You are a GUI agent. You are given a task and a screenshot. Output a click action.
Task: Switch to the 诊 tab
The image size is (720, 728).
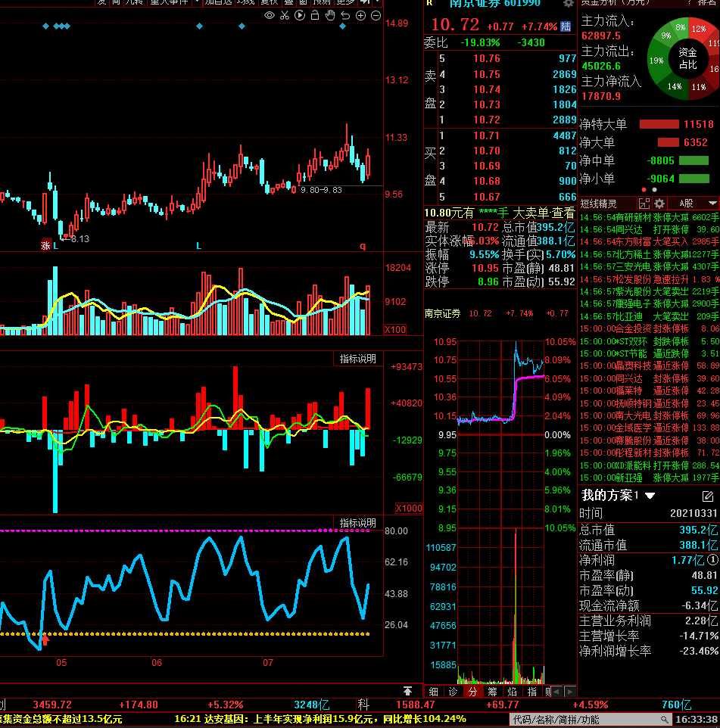454,692
